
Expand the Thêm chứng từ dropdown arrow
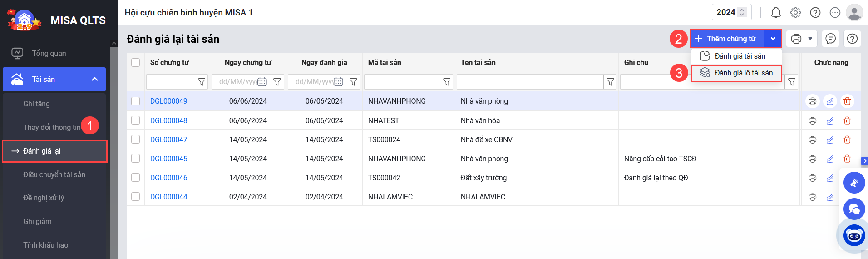(773, 39)
